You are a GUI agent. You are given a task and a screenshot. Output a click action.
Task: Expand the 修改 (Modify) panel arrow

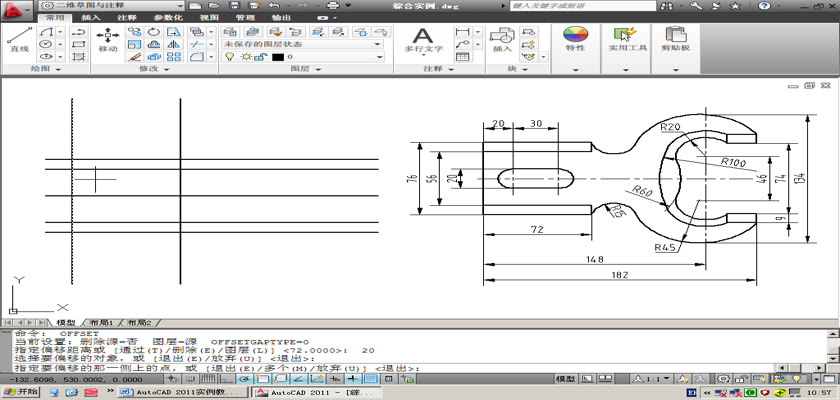point(167,70)
